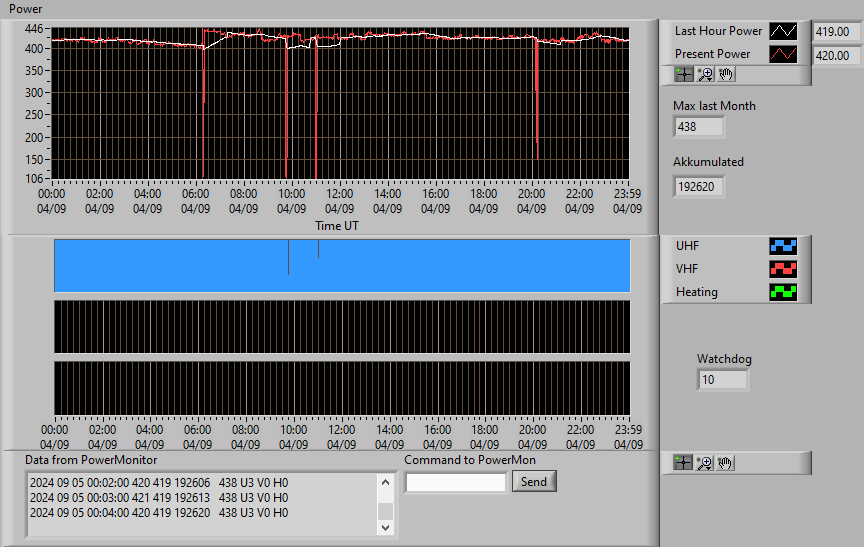Screen dimensions: 864x547
Task: Click the Max last Month value field
Action: pyautogui.click(x=699, y=127)
